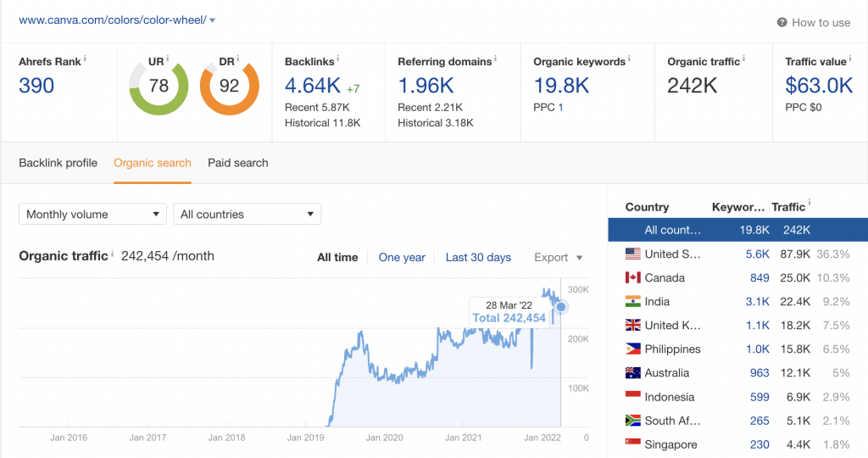Click the DR 92 gauge
The width and height of the screenshot is (868, 458).
229,87
